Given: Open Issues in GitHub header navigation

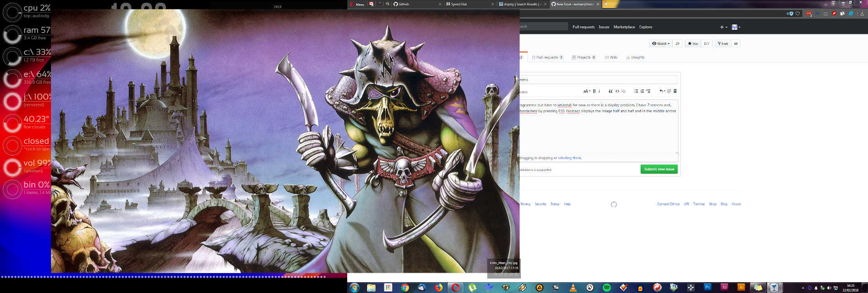Looking at the screenshot, I should [x=604, y=27].
